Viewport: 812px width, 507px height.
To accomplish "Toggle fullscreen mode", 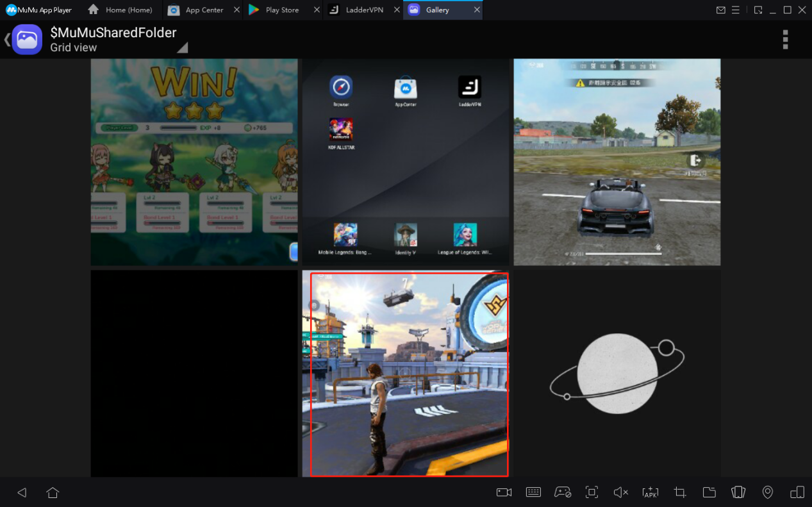I will click(x=591, y=492).
